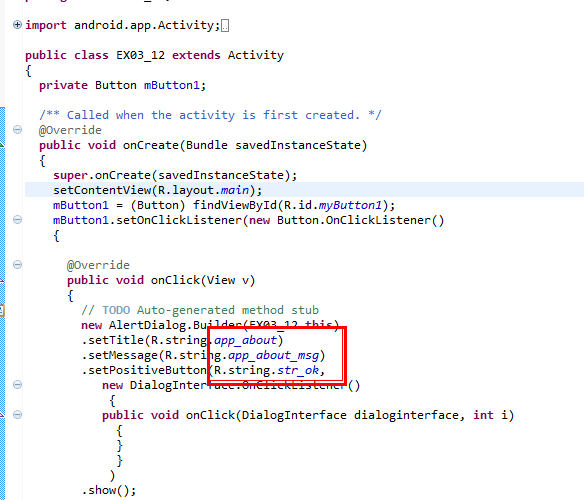Click the class name EX03_12
This screenshot has height=500, width=584.
click(140, 55)
